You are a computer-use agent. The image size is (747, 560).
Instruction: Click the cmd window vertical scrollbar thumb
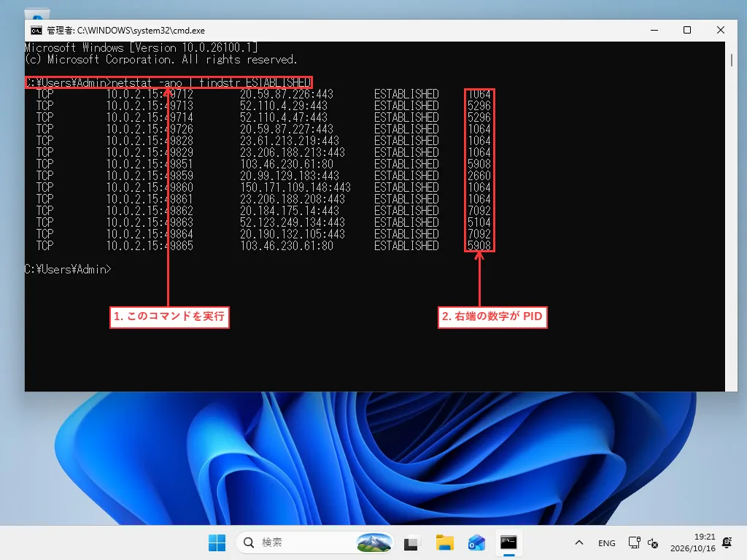(731, 60)
